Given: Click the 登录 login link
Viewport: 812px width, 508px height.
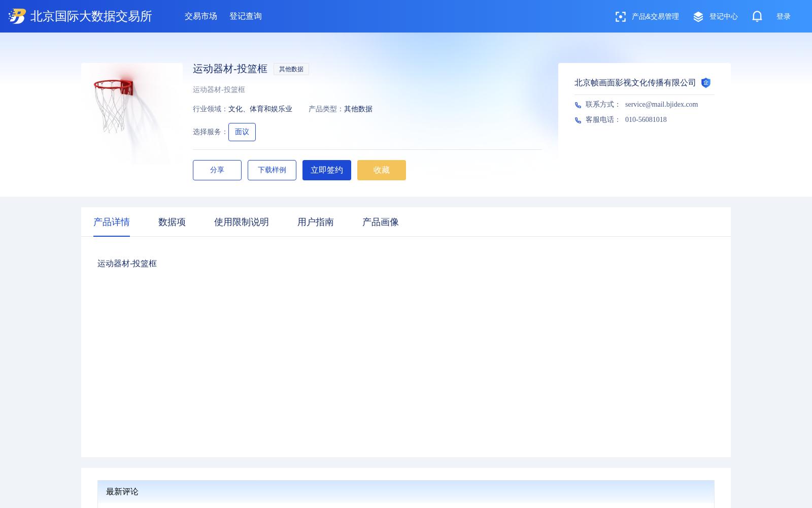Looking at the screenshot, I should [x=784, y=16].
